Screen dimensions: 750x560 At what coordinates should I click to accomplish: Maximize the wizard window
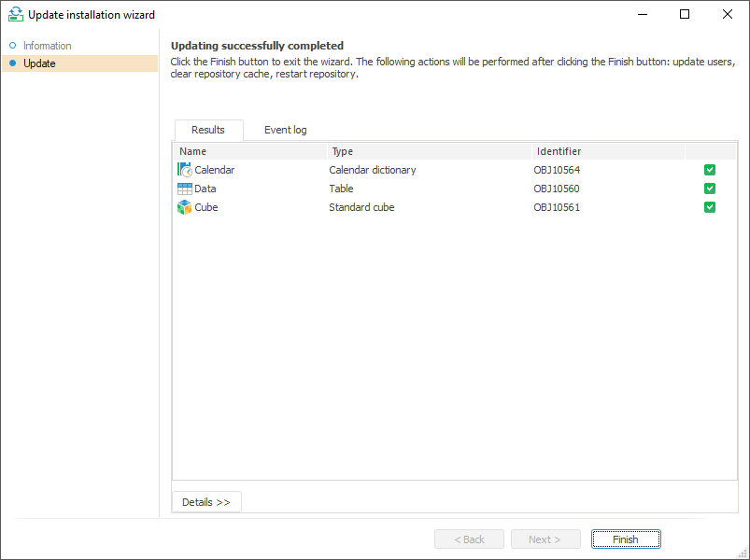(x=685, y=15)
